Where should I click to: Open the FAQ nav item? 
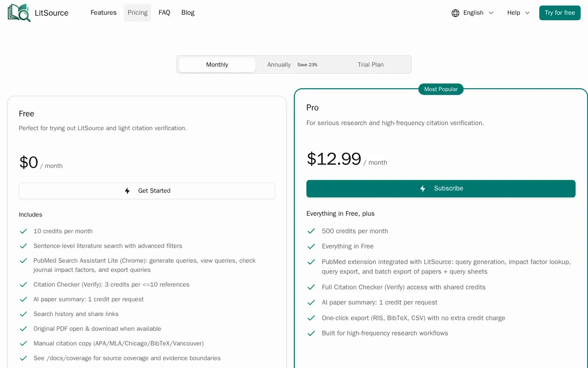pyautogui.click(x=164, y=13)
